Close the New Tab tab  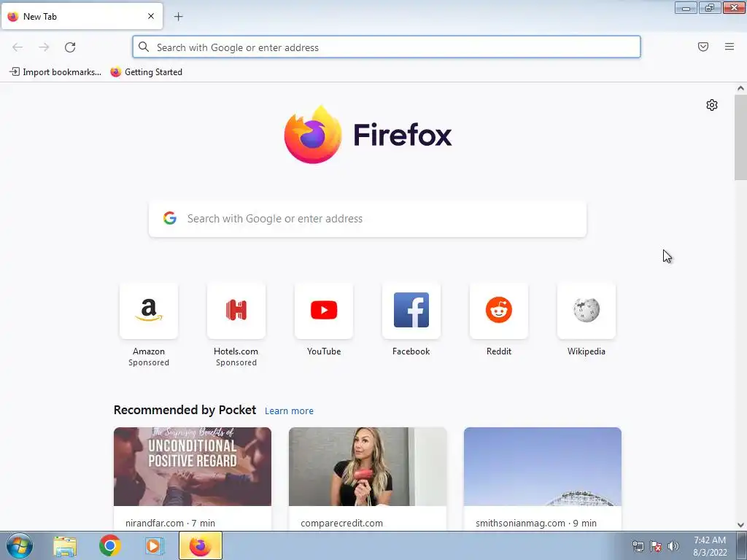[151, 16]
